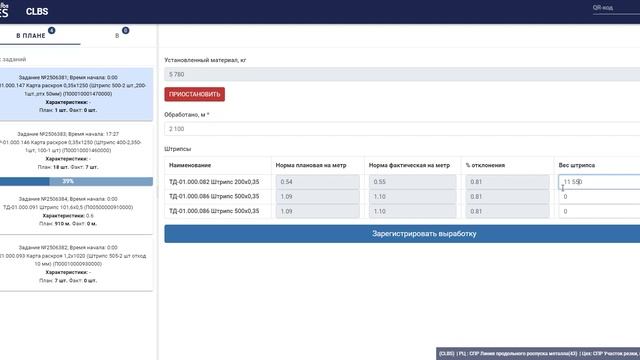Click the % отклонения column header
This screenshot has width=640, height=360.
tap(485, 165)
